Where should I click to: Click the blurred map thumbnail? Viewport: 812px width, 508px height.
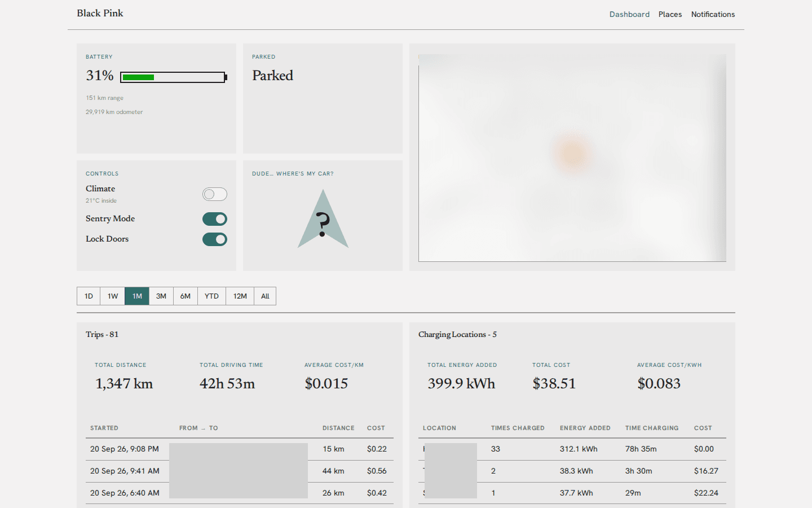[572, 158]
